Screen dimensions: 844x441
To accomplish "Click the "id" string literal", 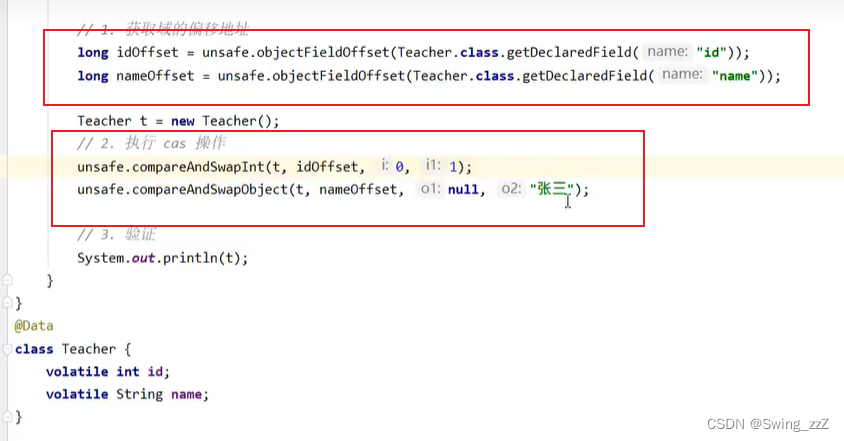I will coord(711,52).
